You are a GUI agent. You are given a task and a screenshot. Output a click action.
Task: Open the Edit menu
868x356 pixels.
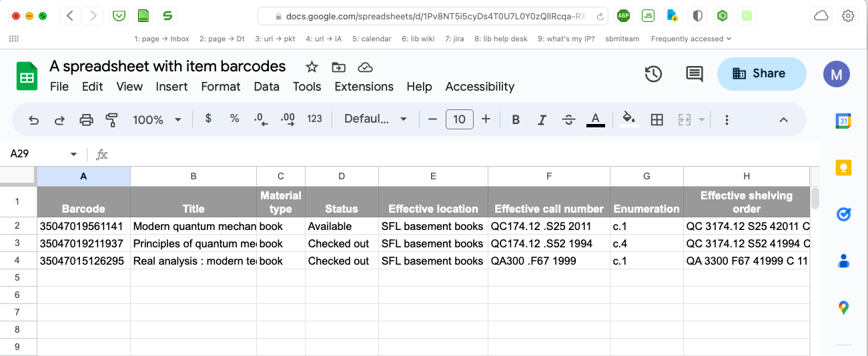92,87
